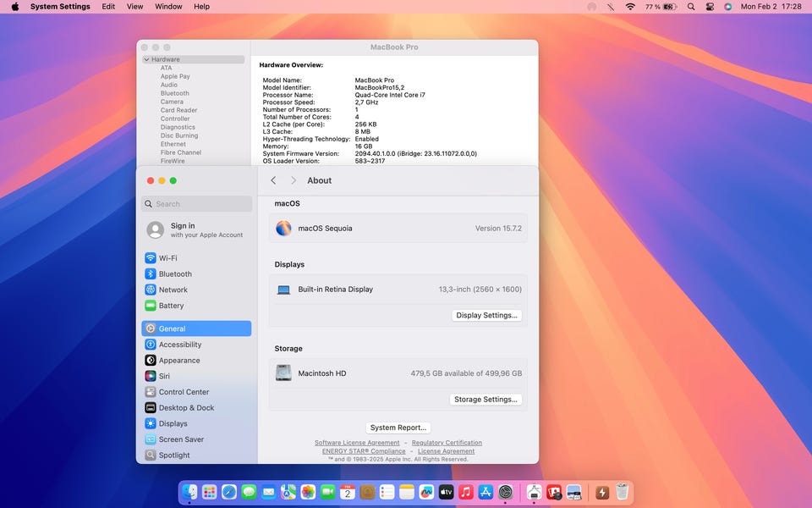Go back using the left chevron

coord(273,180)
